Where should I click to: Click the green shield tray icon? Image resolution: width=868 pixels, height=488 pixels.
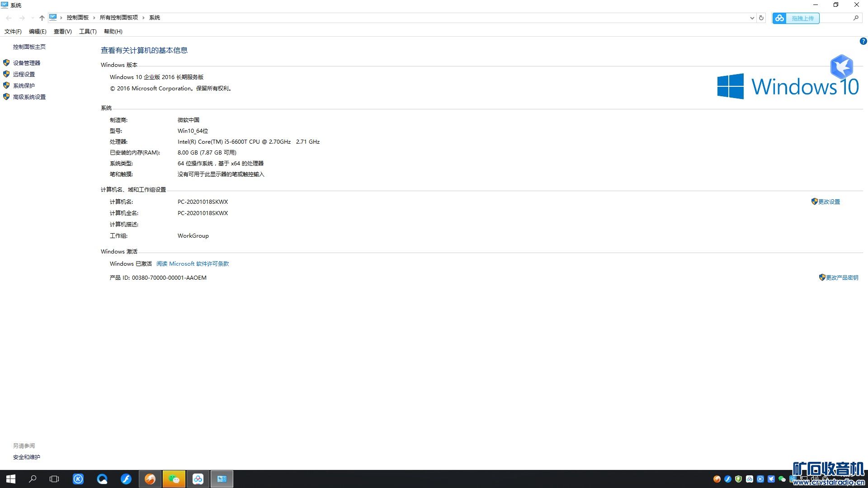[x=739, y=479]
